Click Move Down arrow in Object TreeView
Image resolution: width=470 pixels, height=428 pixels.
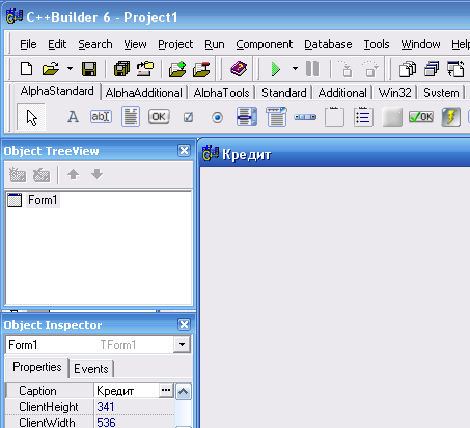(97, 174)
